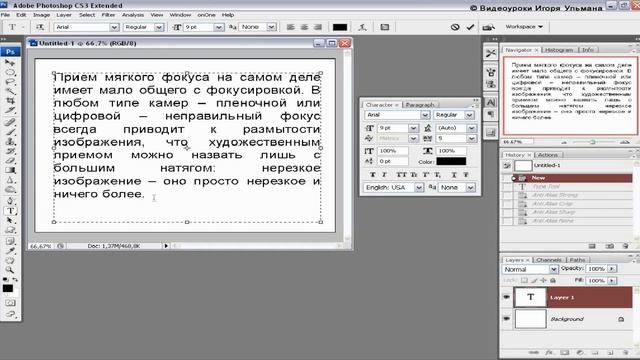Zoom out in the Navigator panel

[564, 142]
